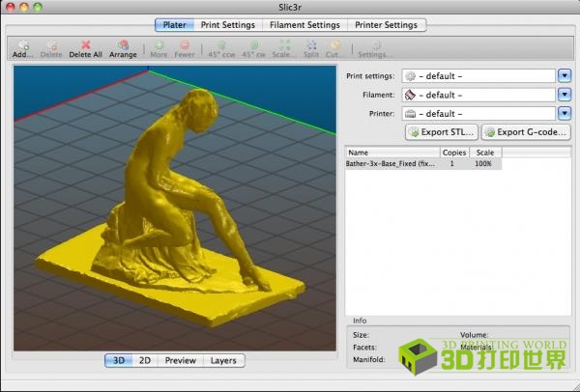Open the Print settings preset field
Screen dimensions: 580x392
[x=478, y=76]
